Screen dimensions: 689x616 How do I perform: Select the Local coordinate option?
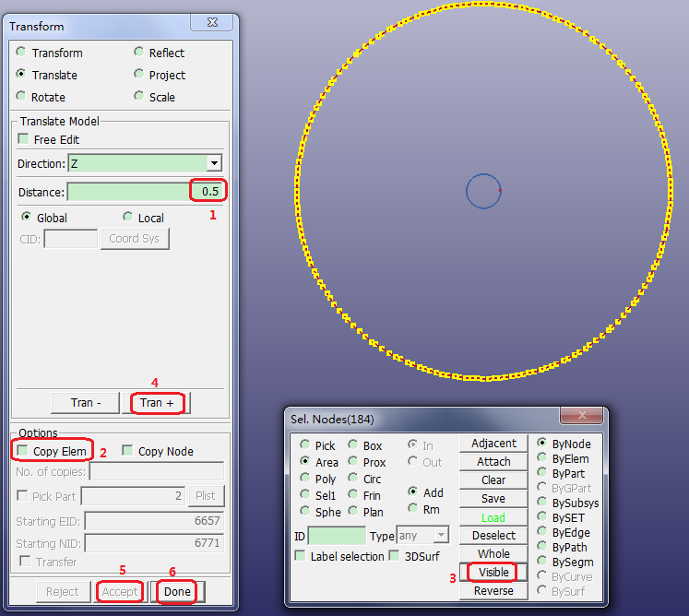click(x=128, y=218)
